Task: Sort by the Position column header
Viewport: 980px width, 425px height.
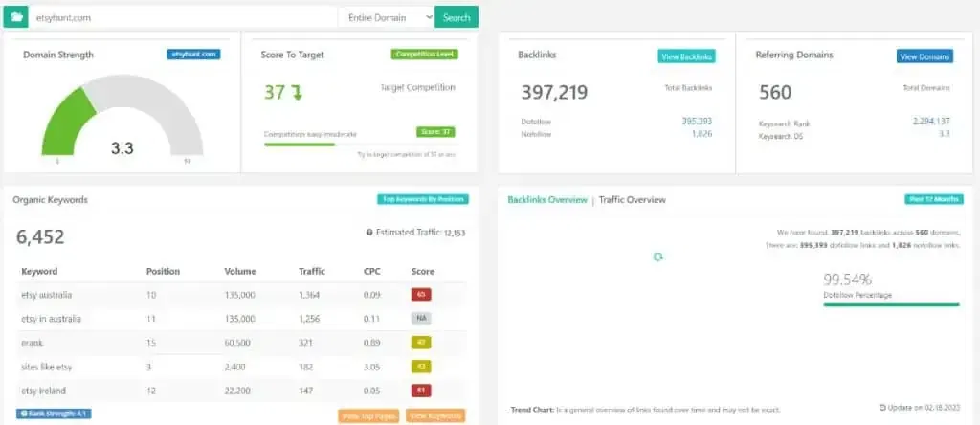Action: pos(163,271)
